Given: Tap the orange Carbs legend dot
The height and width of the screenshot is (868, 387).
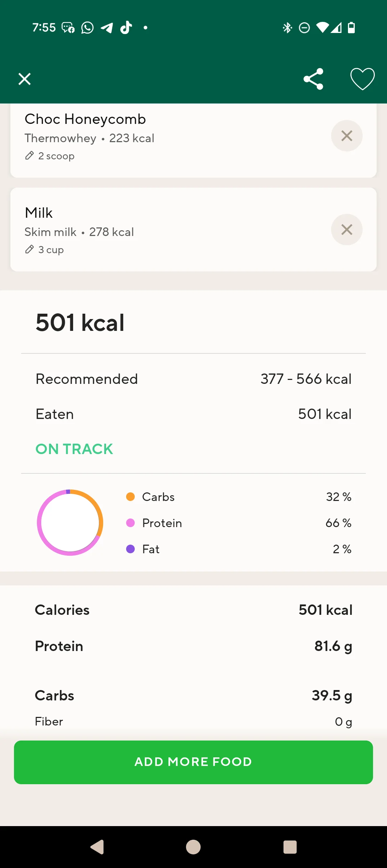Looking at the screenshot, I should tap(130, 497).
